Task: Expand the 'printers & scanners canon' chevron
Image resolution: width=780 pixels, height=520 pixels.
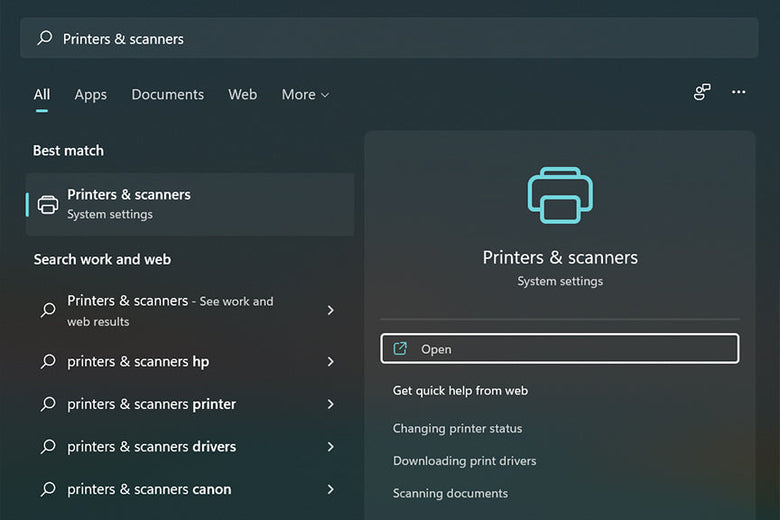Action: click(331, 489)
